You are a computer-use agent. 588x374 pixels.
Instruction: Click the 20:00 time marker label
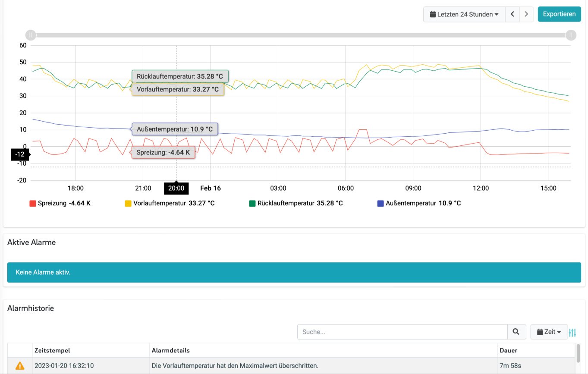click(x=176, y=188)
